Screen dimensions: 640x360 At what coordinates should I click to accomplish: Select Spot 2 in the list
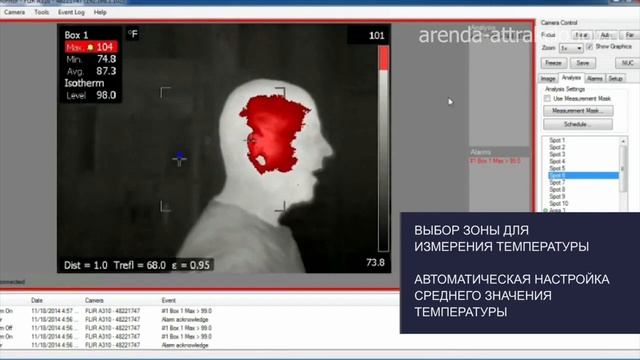click(x=557, y=147)
